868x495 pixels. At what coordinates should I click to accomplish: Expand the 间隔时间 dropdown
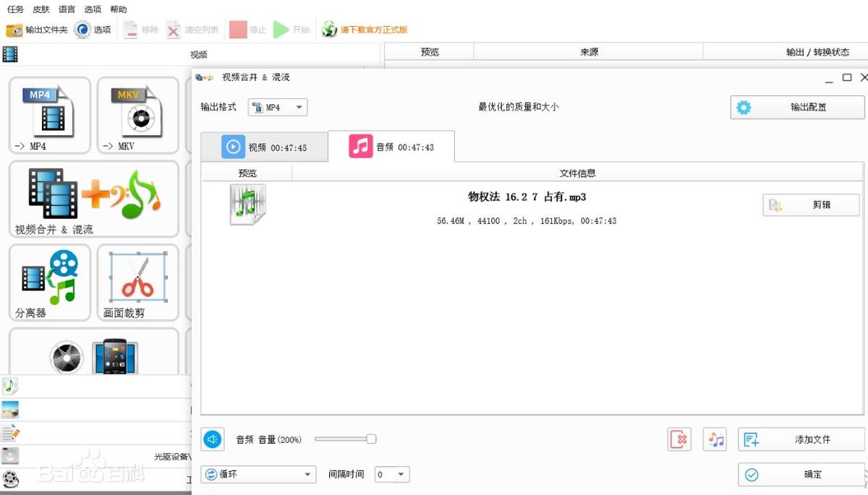tap(392, 475)
